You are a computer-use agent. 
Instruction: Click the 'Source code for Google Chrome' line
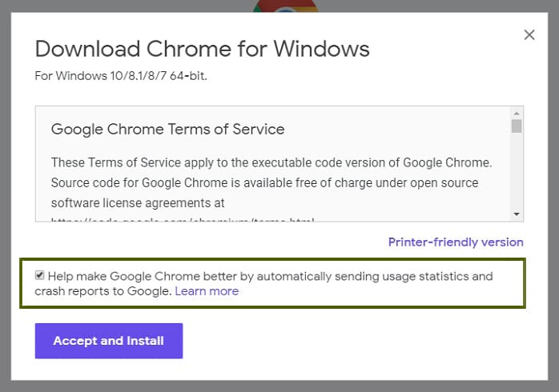pos(264,183)
